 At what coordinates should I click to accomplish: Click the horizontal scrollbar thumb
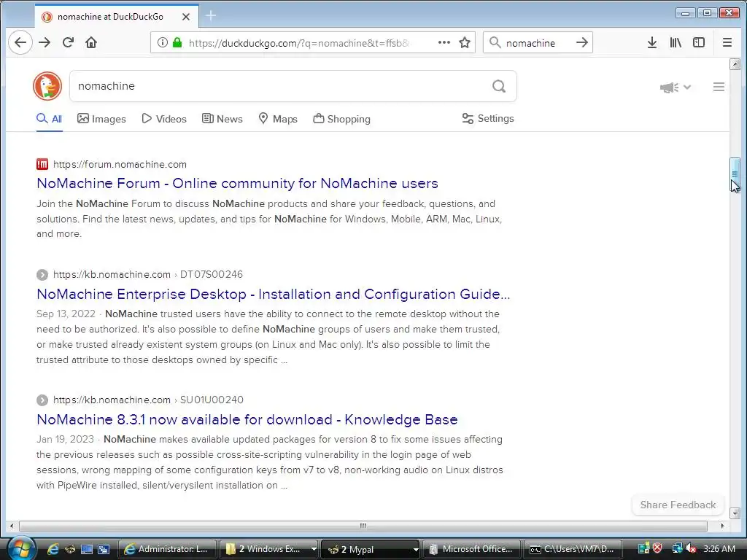363,526
